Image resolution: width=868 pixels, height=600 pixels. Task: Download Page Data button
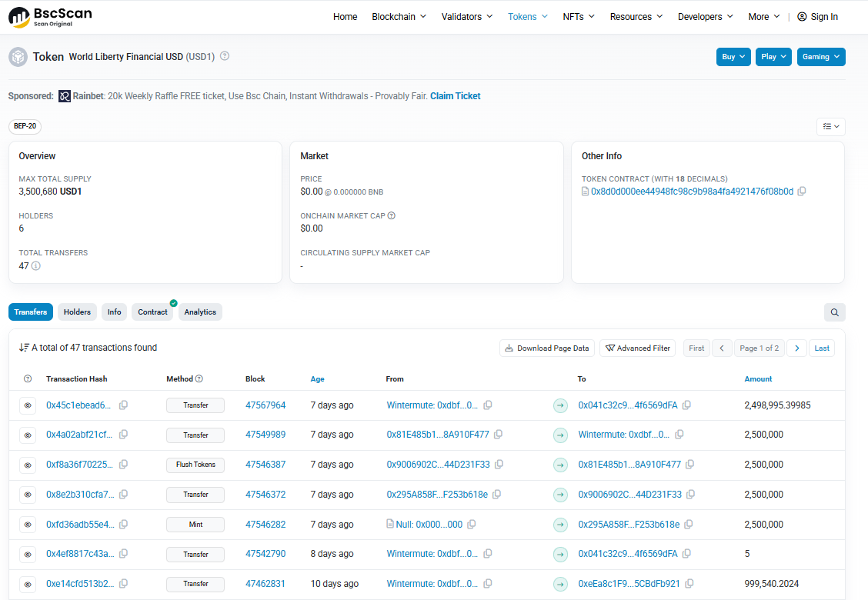pos(547,348)
